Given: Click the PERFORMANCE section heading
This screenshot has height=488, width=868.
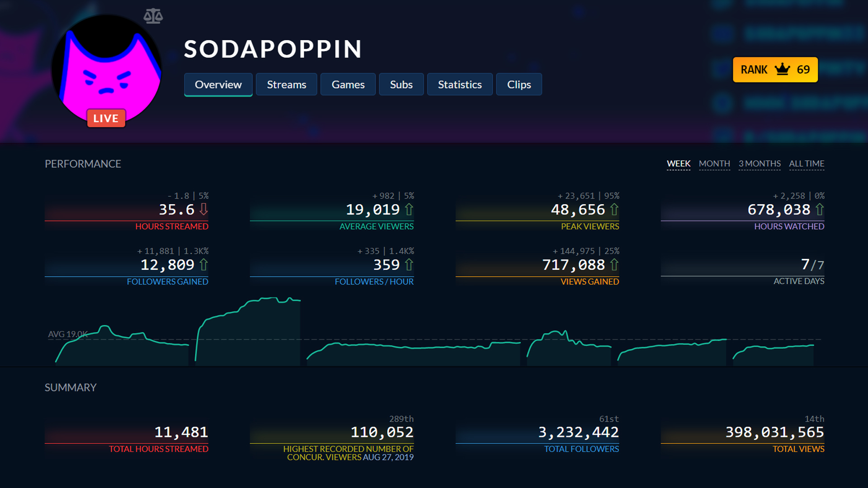Looking at the screenshot, I should [83, 164].
